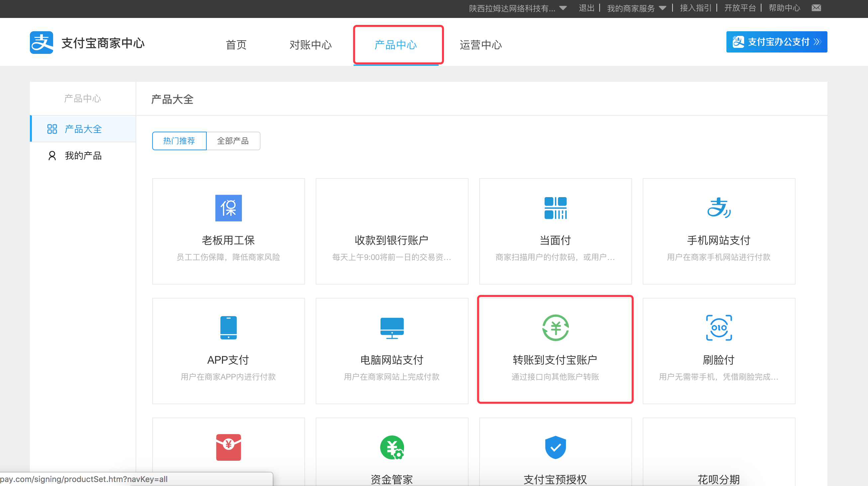The image size is (868, 486).
Task: Click the 支付宝预授权 card title
Action: coord(555,479)
